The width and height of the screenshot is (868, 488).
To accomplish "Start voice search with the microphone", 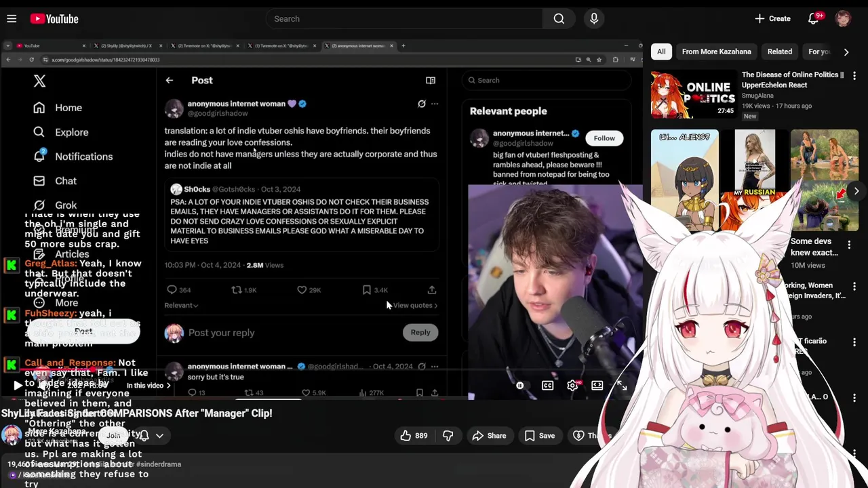I will (x=594, y=19).
